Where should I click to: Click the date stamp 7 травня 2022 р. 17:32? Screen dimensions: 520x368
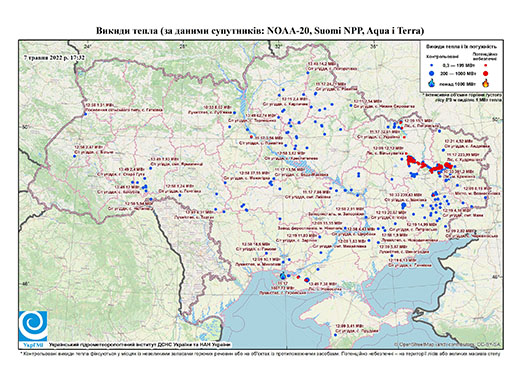(x=54, y=57)
